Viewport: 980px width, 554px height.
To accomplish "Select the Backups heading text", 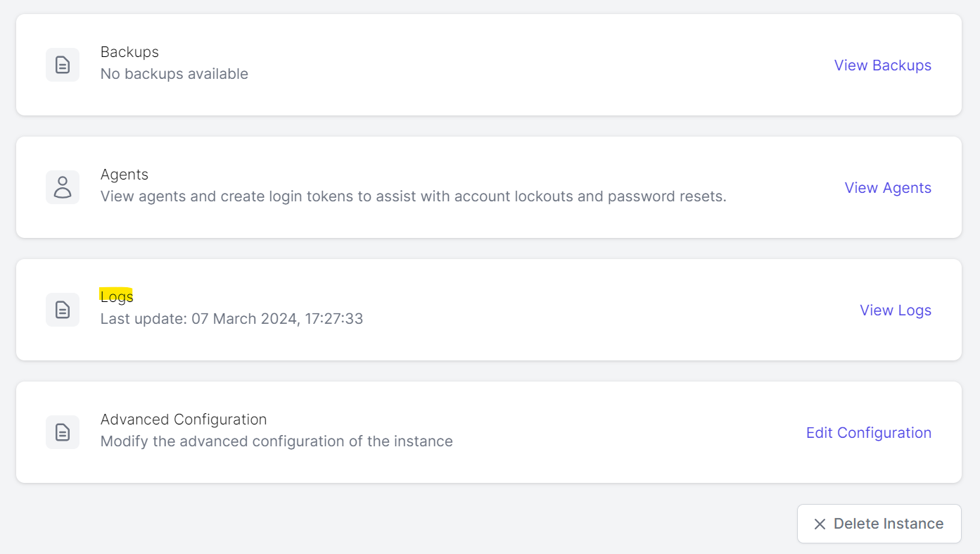I will [x=129, y=52].
